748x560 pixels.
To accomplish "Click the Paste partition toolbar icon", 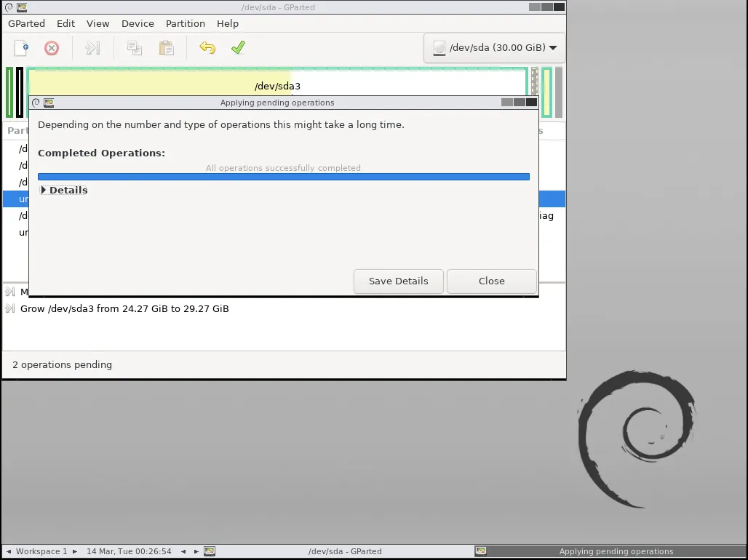I will (167, 48).
